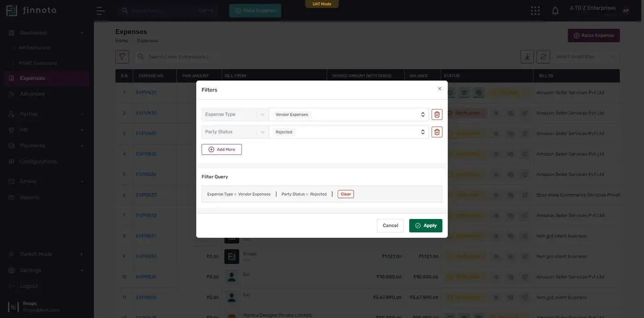Open expense EXPRB33 link
The height and width of the screenshot is (318, 644).
[x=146, y=195]
